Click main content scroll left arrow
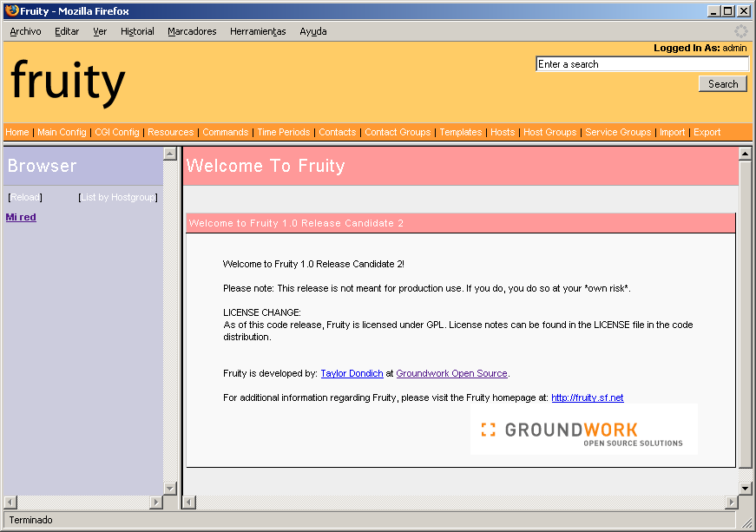 click(189, 502)
